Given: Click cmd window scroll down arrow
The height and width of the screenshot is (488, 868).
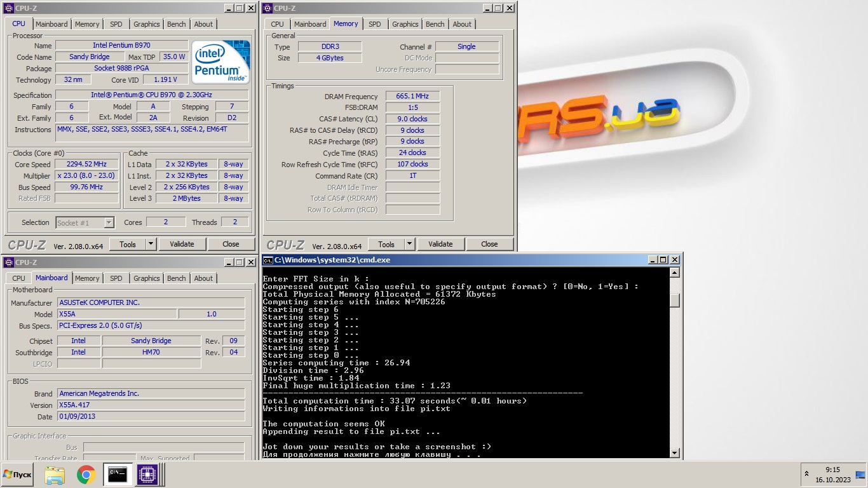Looking at the screenshot, I should tap(675, 452).
